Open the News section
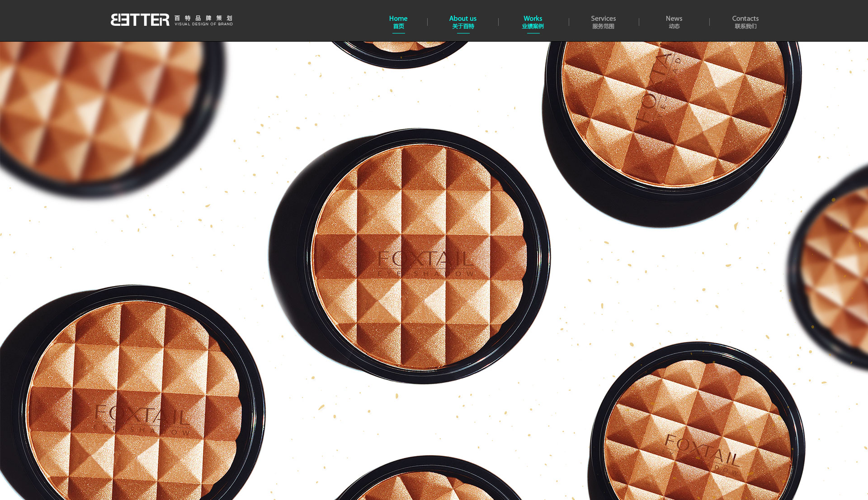Image resolution: width=868 pixels, height=500 pixels. click(674, 19)
